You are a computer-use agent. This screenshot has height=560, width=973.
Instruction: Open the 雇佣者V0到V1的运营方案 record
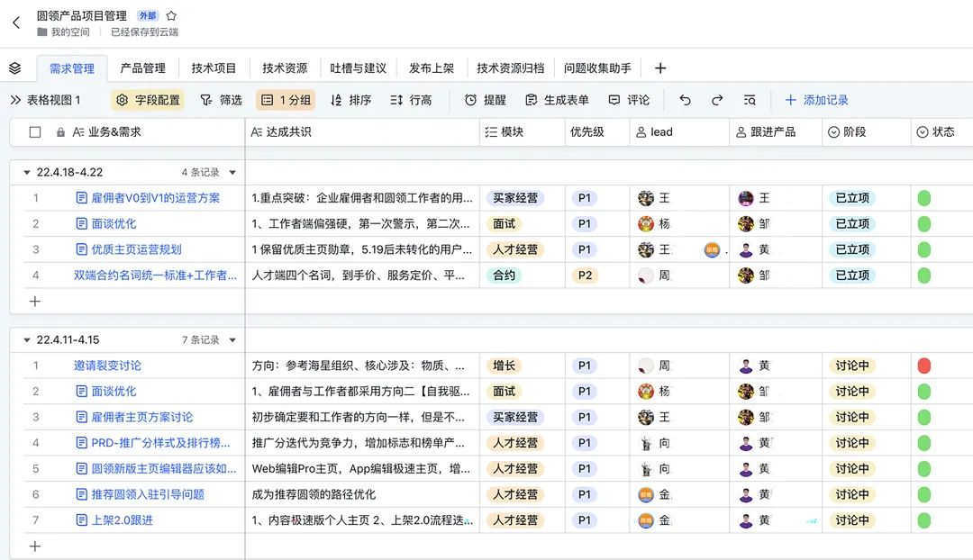pos(155,198)
